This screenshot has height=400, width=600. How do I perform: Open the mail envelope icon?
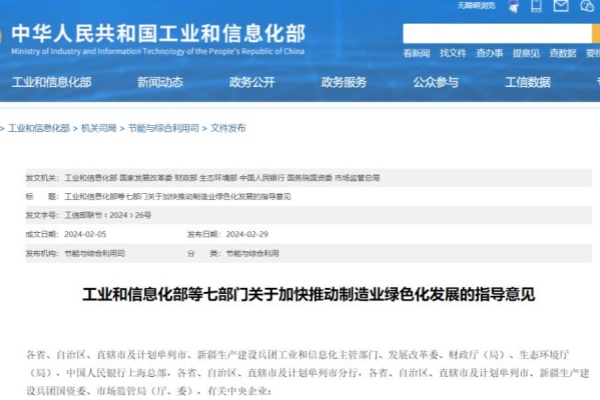point(561,5)
